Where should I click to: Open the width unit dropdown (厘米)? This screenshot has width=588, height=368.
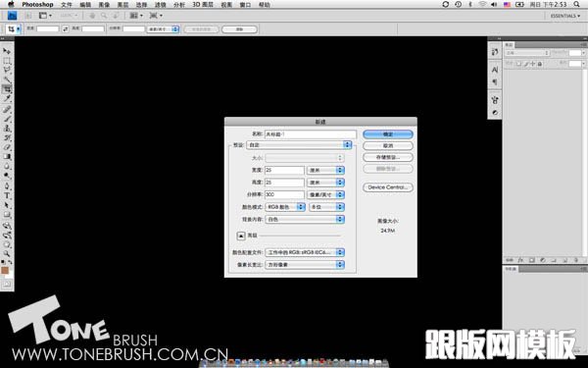[x=325, y=170]
